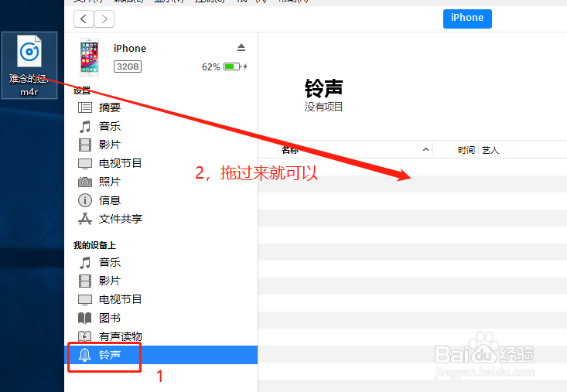Click the 我的设备上 section header
This screenshot has width=567, height=392.
pyautogui.click(x=94, y=245)
